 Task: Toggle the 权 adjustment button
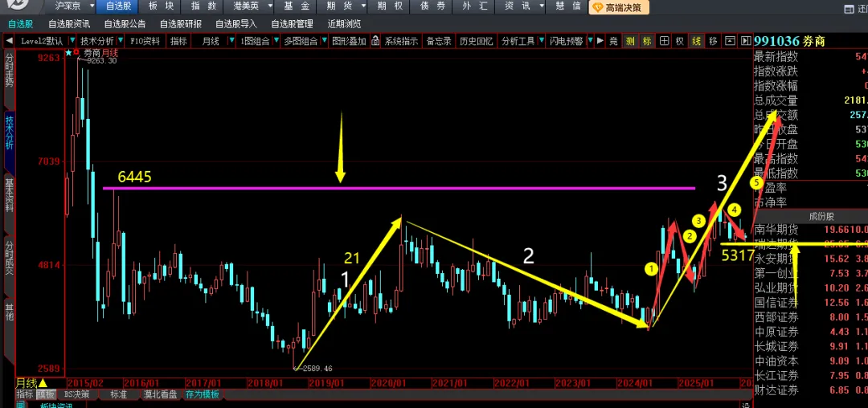(680, 41)
